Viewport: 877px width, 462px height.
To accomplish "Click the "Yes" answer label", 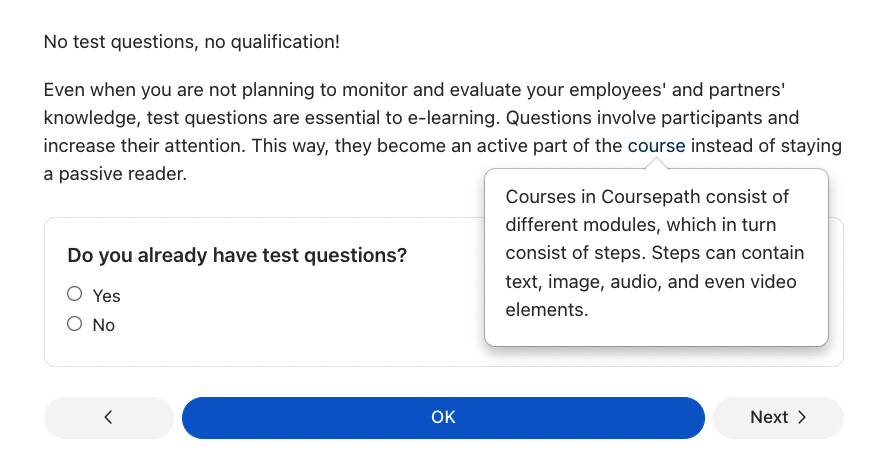I will (106, 296).
